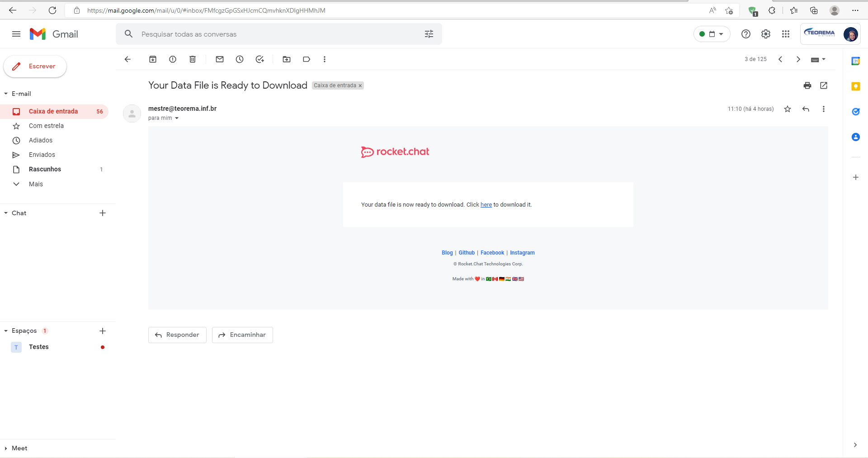Collapse the Espaços section
Viewport: 868px width, 458px height.
click(x=6, y=331)
